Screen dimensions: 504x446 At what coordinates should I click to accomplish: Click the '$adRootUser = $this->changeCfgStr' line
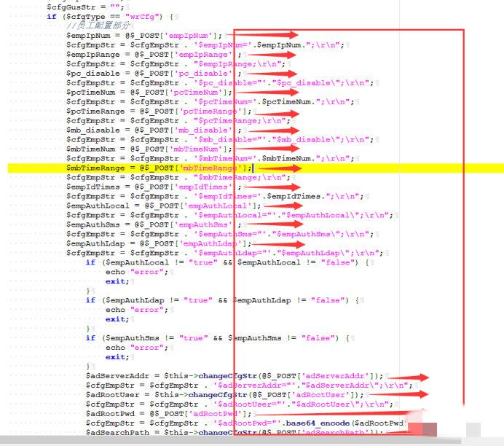[x=224, y=395]
